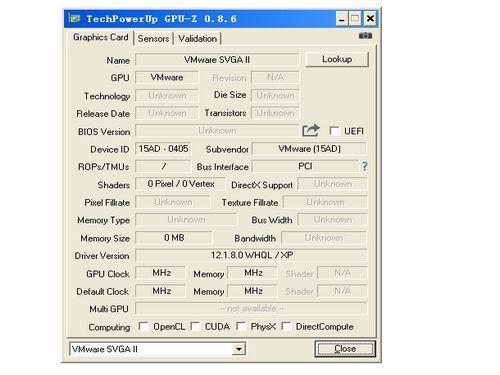Enable the PhysX checkbox
Viewport: 500px width, 375px height.
pos(241,326)
